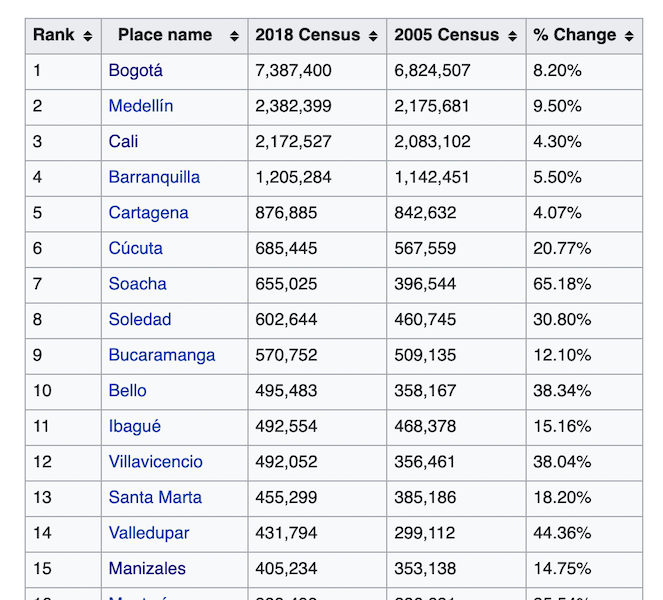Open the Valledupar link

click(x=149, y=533)
